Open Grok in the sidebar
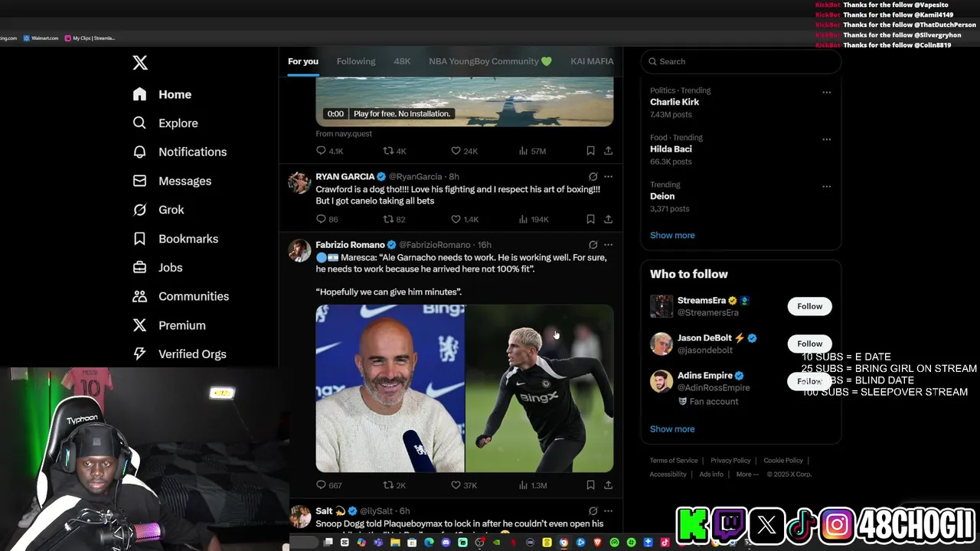Viewport: 980px width, 551px height. coord(158,210)
